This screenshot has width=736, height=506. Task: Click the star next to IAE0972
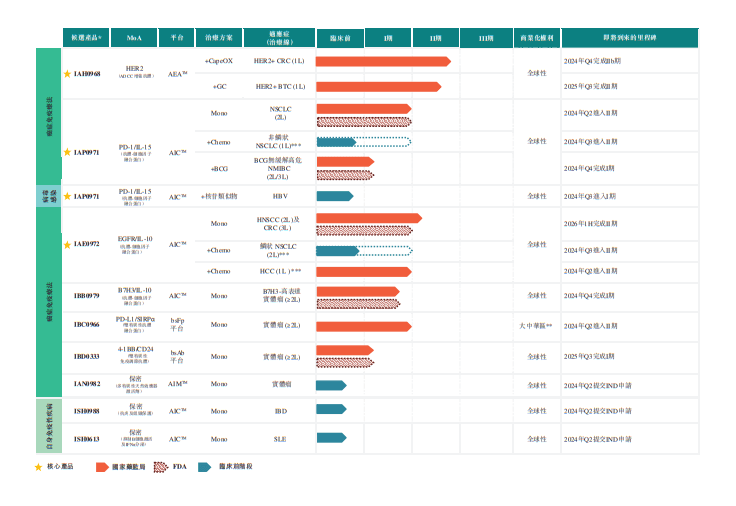tap(67, 245)
